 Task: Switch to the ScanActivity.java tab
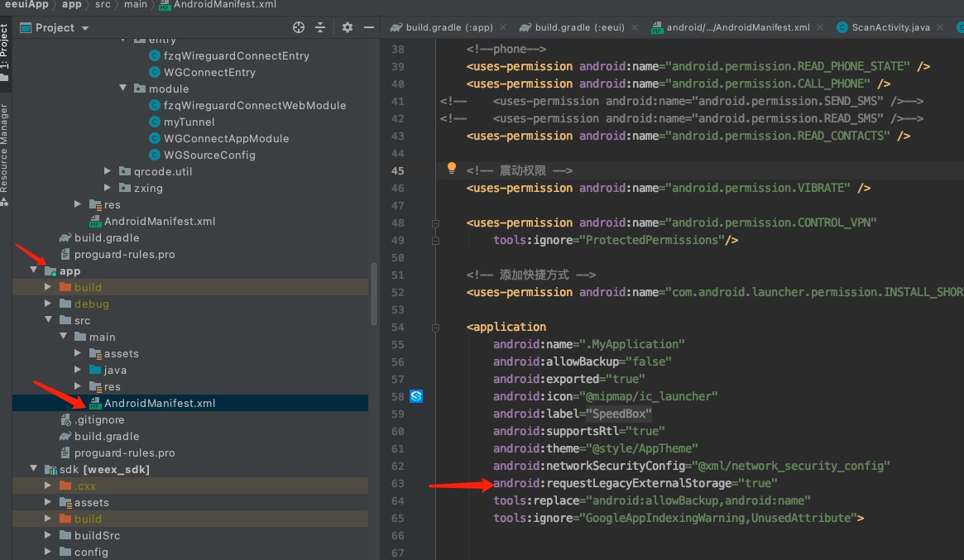coord(891,26)
